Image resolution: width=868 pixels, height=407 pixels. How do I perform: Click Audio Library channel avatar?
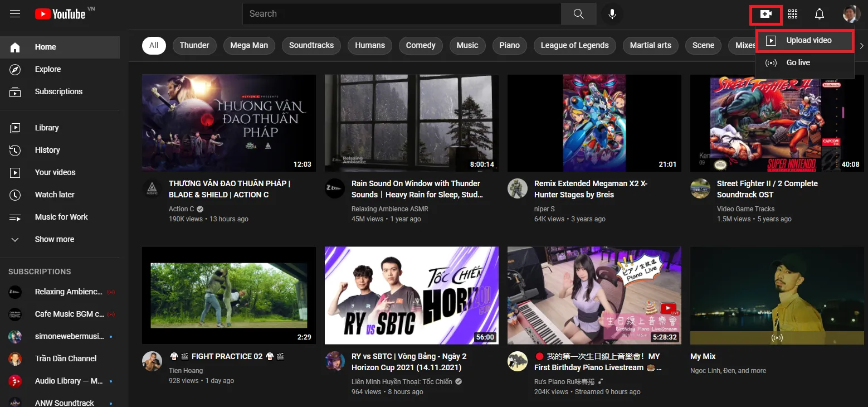coord(15,381)
